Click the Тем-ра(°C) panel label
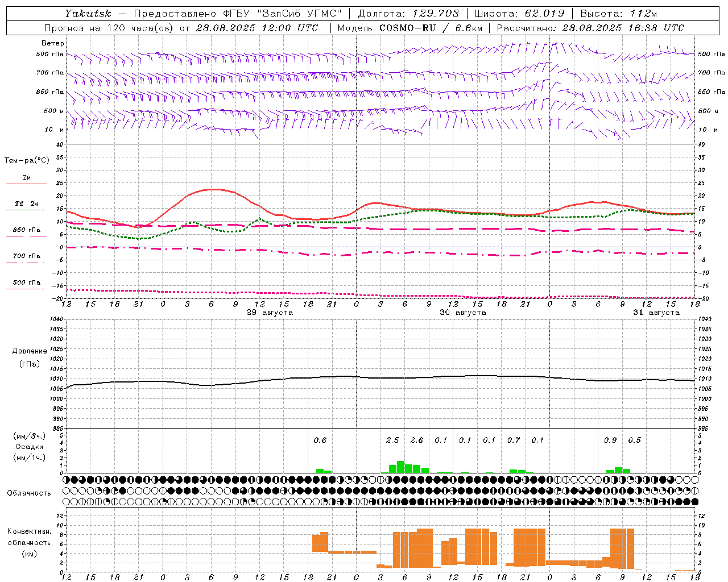The height and width of the screenshot is (582, 728). (x=27, y=161)
